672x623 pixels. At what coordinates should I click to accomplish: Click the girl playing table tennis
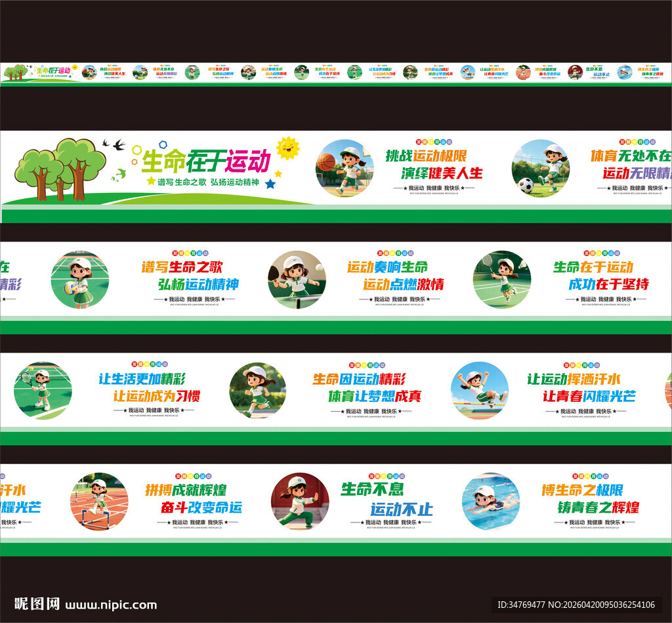coord(299,279)
